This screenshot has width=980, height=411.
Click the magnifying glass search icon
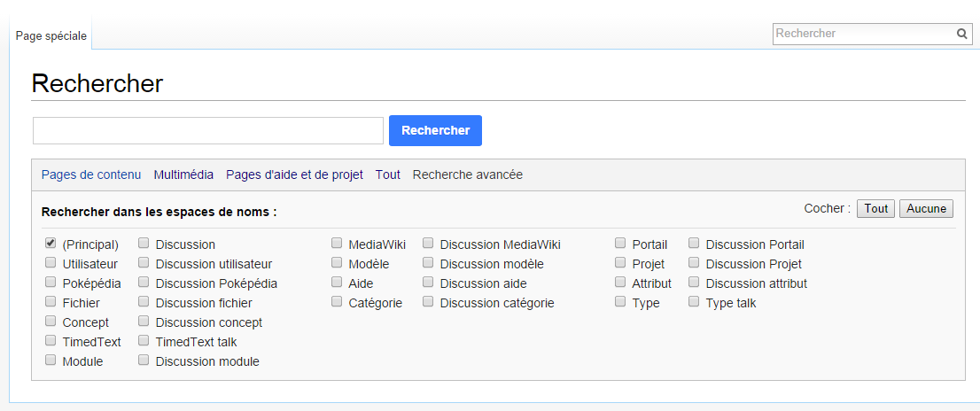962,34
